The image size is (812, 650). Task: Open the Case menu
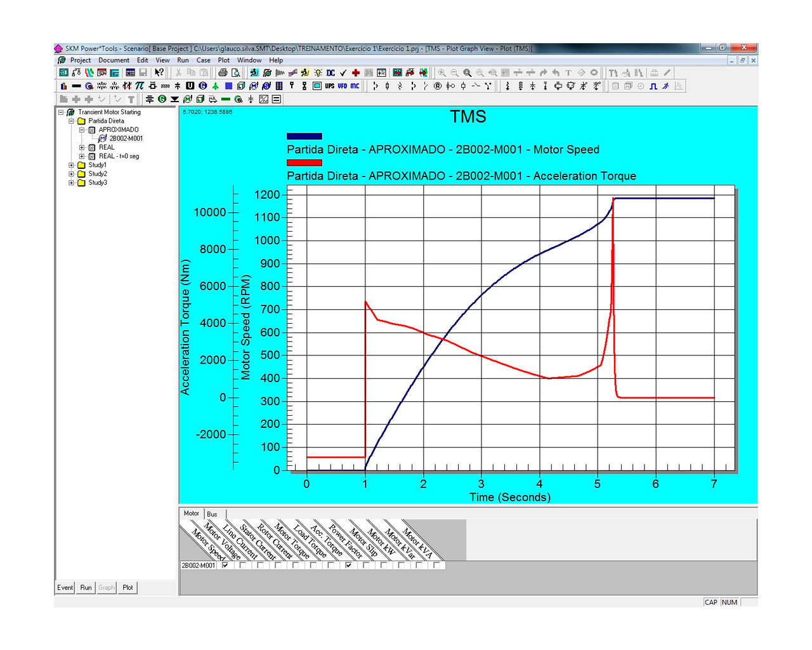(x=204, y=60)
